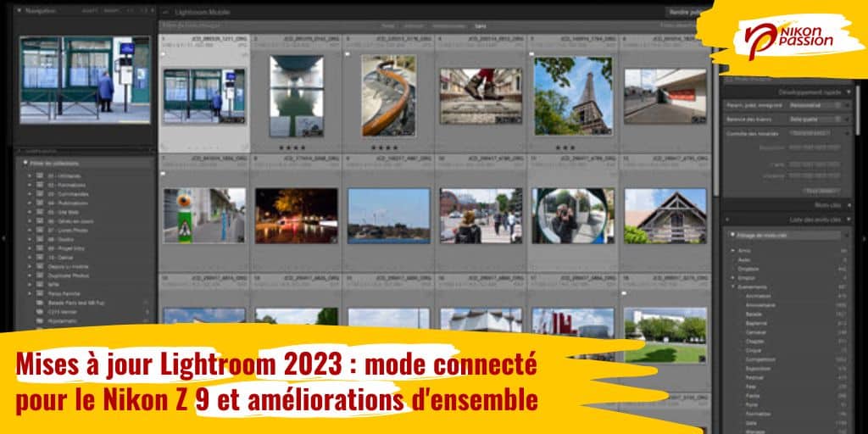
Task: Collapse the 'Liste des mots-clés' panel
Action: tap(849, 220)
